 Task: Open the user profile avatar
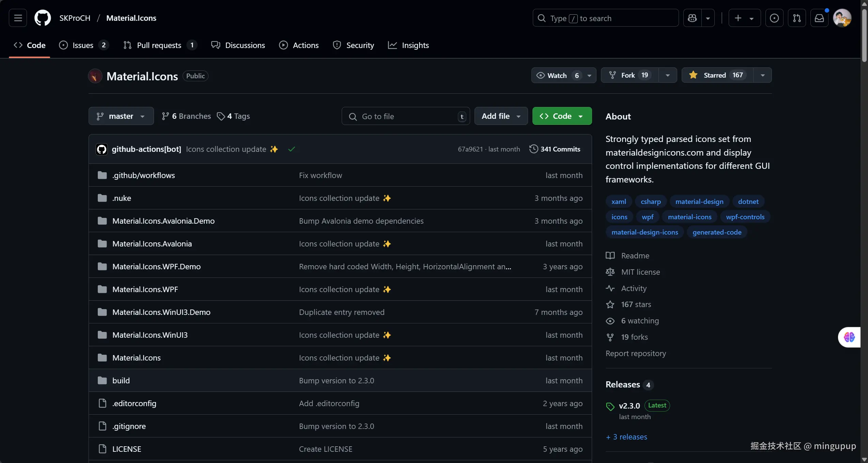[842, 18]
